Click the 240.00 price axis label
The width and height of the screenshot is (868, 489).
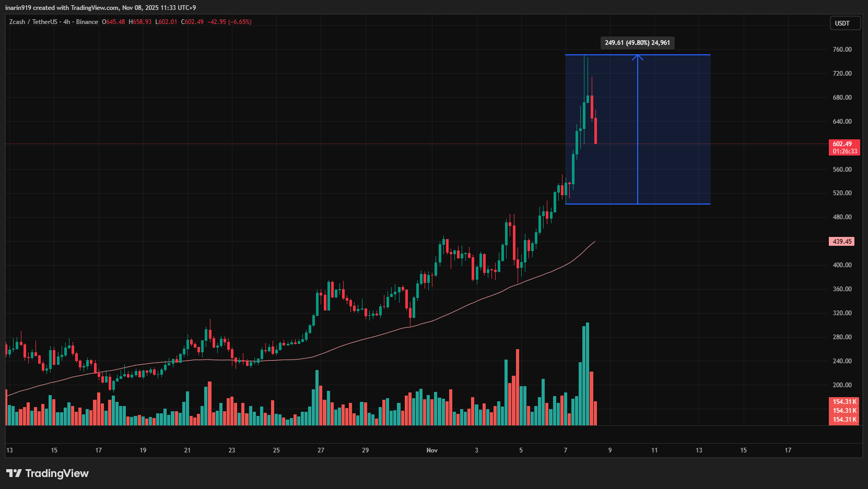point(842,361)
